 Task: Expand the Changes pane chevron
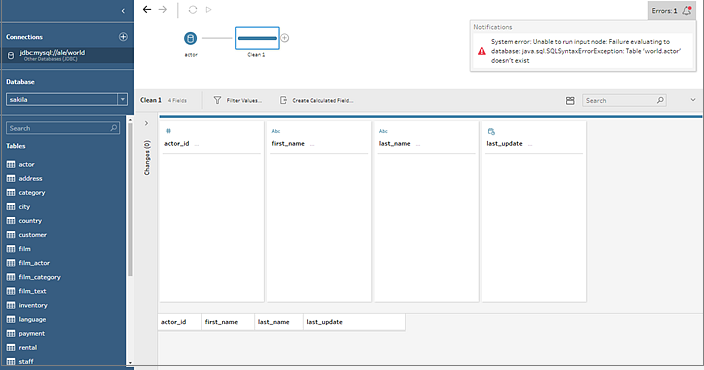[146, 123]
